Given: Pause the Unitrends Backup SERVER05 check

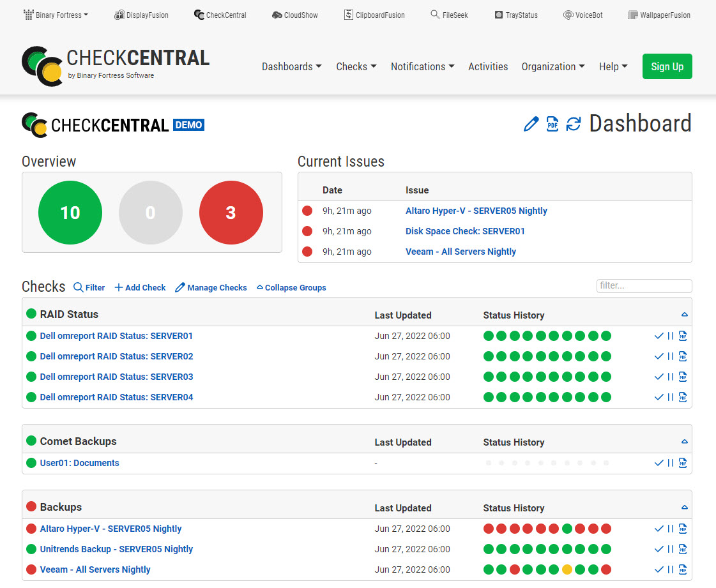Looking at the screenshot, I should tap(671, 549).
